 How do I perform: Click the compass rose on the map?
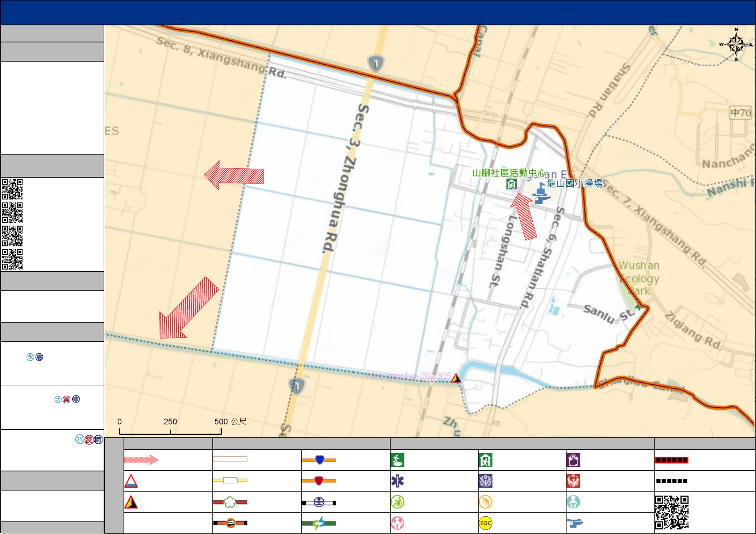point(736,45)
